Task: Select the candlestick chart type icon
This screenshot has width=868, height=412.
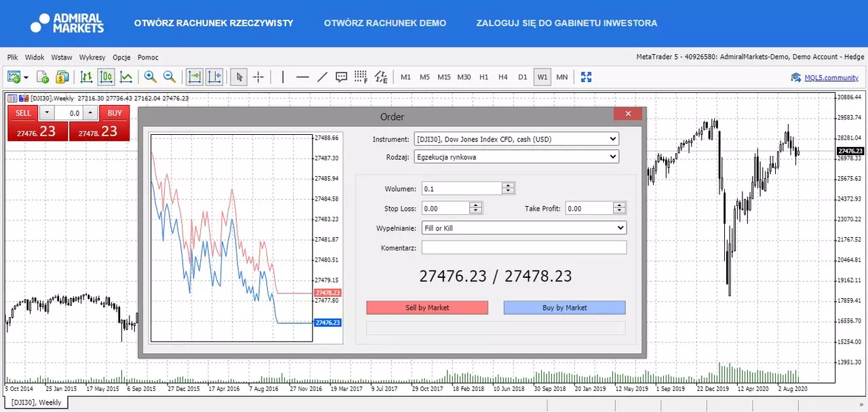Action: click(106, 77)
